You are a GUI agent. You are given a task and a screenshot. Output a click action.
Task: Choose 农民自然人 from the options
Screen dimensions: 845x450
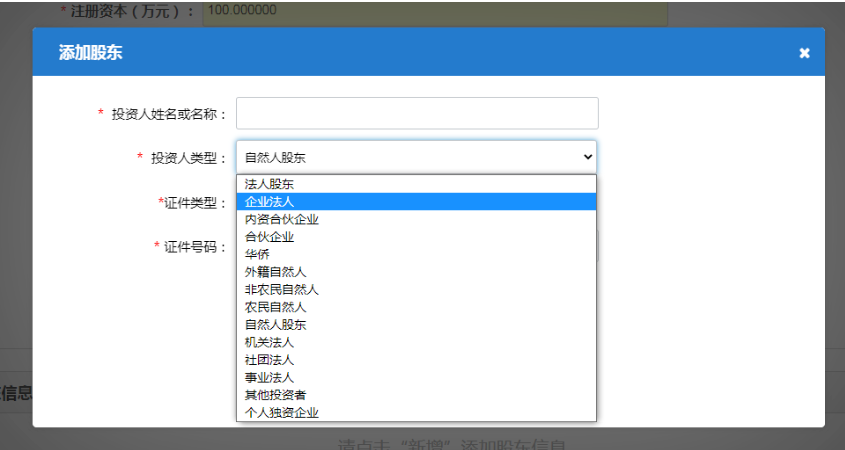click(275, 307)
